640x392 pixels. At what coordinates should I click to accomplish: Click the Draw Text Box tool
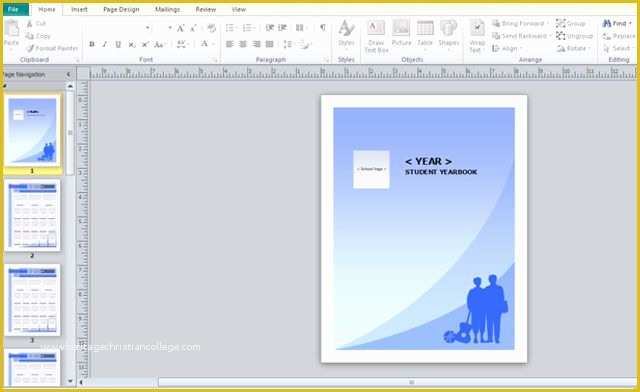[376, 37]
